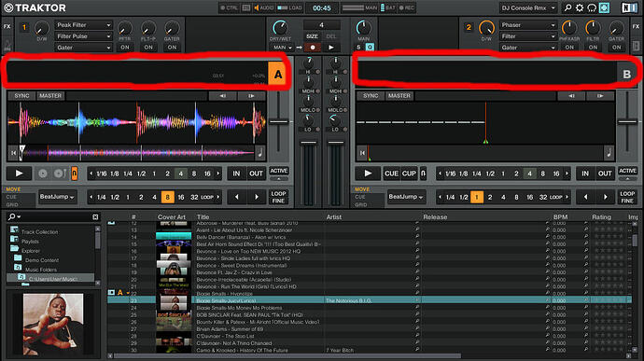Open the Phaser effect dropdown
This screenshot has width=644, height=361.
coord(527,25)
